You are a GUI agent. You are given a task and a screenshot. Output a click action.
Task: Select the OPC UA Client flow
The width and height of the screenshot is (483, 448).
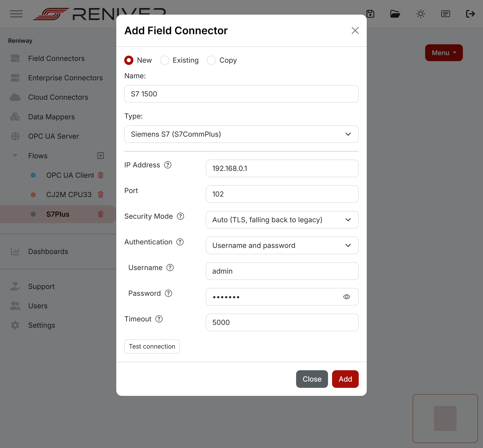70,175
